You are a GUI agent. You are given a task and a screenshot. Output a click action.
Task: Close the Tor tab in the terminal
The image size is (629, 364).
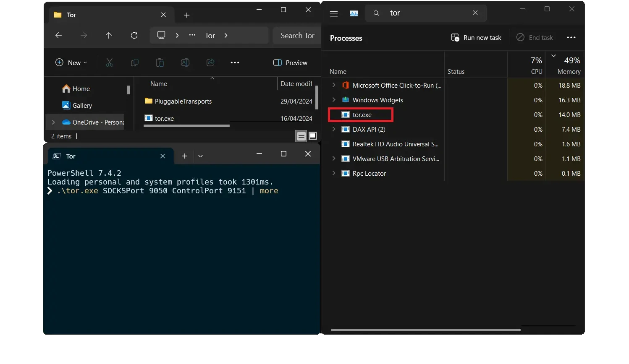point(162,156)
